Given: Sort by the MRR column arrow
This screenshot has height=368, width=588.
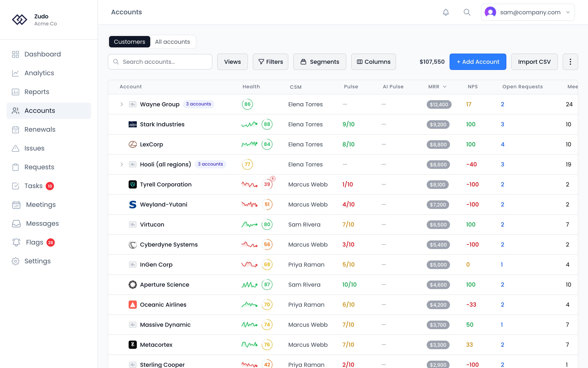Looking at the screenshot, I should [x=445, y=87].
